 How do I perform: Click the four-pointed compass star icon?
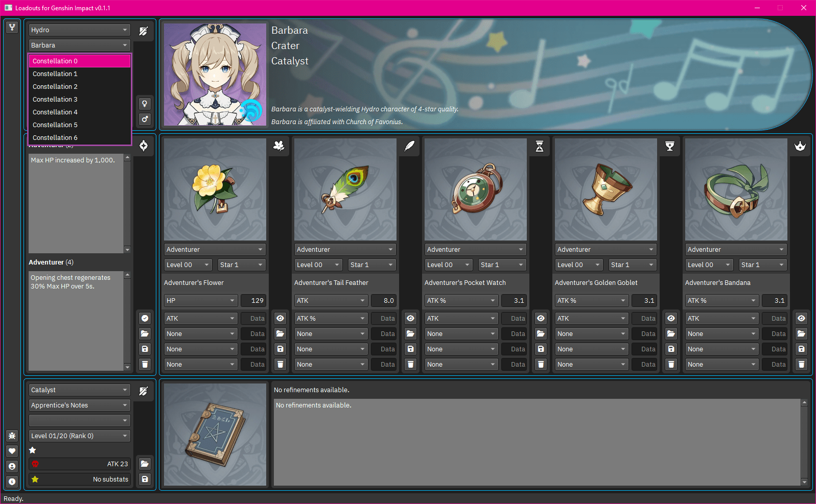click(144, 146)
